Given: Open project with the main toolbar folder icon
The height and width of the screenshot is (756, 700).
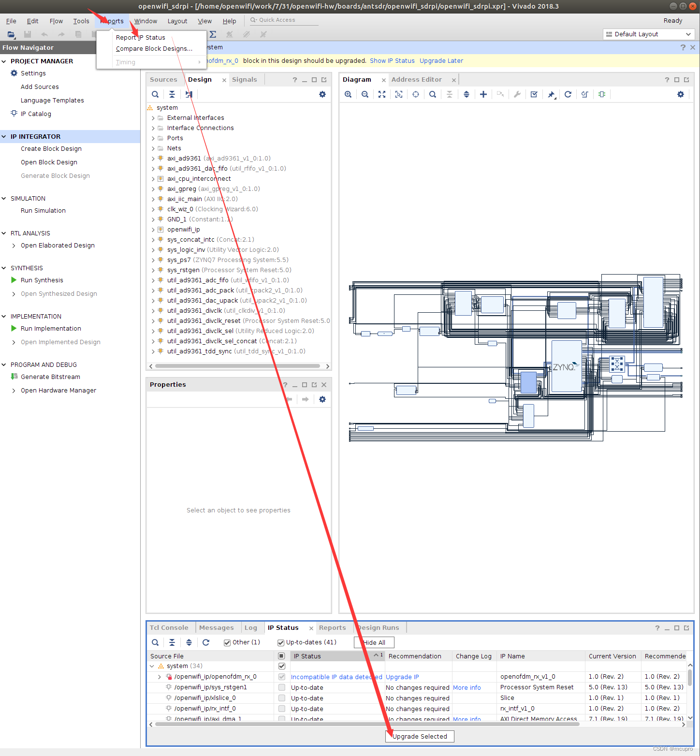Looking at the screenshot, I should [11, 34].
